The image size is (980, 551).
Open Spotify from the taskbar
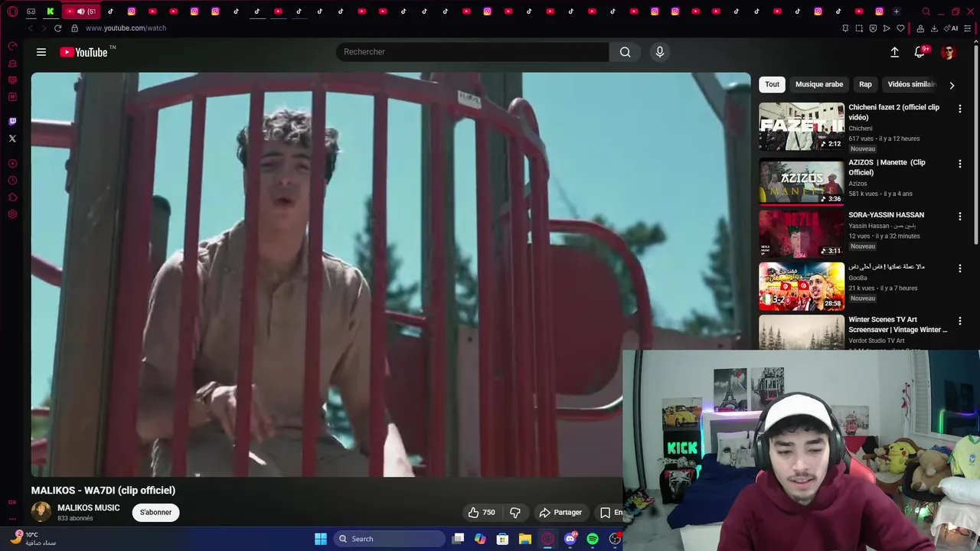pos(593,539)
